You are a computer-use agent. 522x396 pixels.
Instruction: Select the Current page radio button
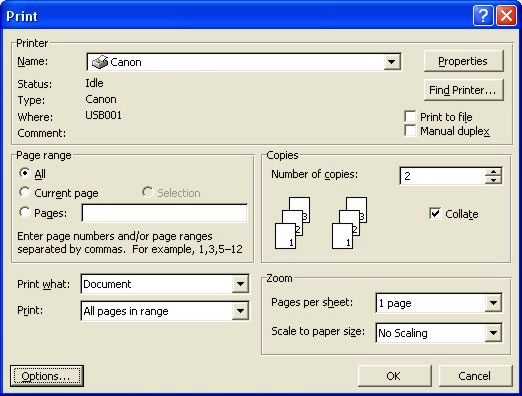pyautogui.click(x=24, y=192)
